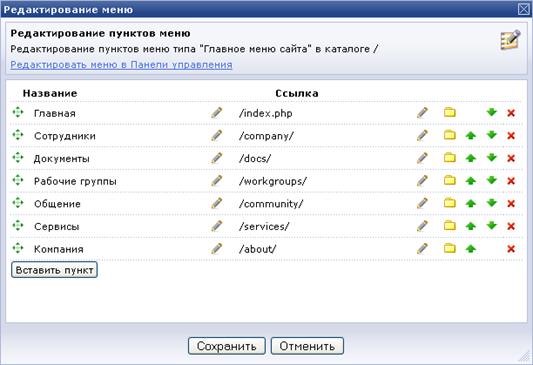Image resolution: width=533 pixels, height=365 pixels.
Task: Move Сотрудники item down
Action: 492,135
